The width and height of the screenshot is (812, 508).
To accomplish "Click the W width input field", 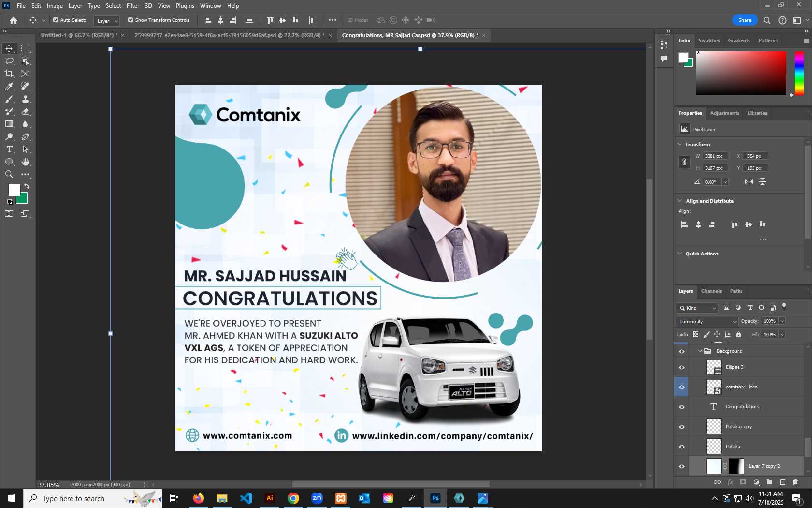I will tap(715, 156).
